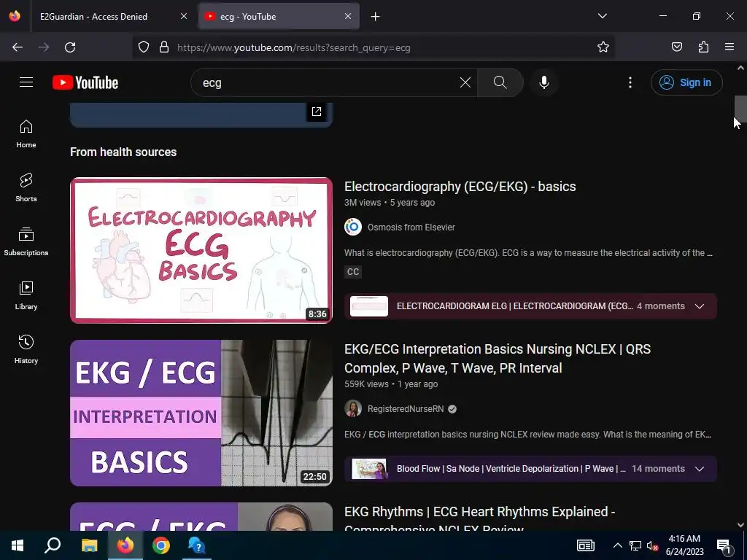
Task: Open Electrocardiography ECG Basics video thumbnail
Action: (201, 251)
